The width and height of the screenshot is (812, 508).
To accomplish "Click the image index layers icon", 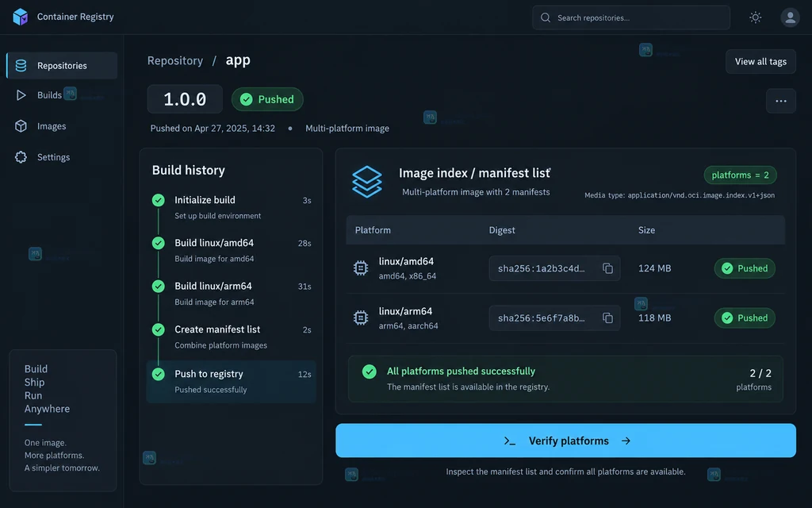I will click(366, 182).
